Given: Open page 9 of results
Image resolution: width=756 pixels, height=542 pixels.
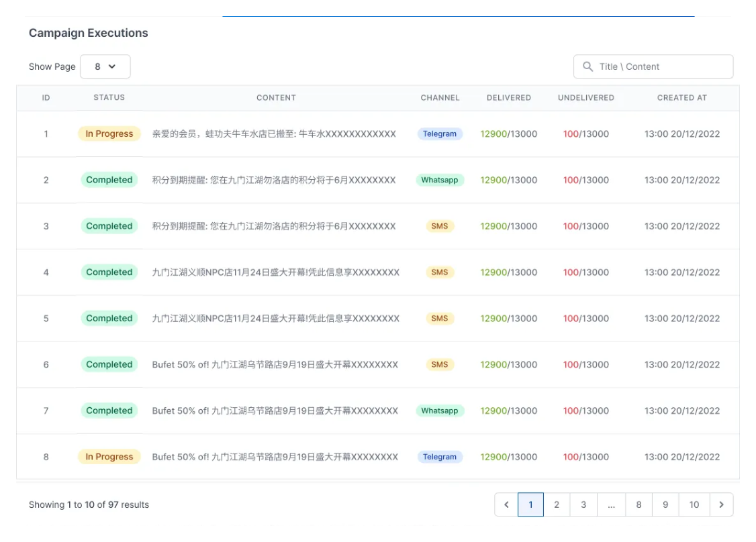Looking at the screenshot, I should click(x=665, y=504).
